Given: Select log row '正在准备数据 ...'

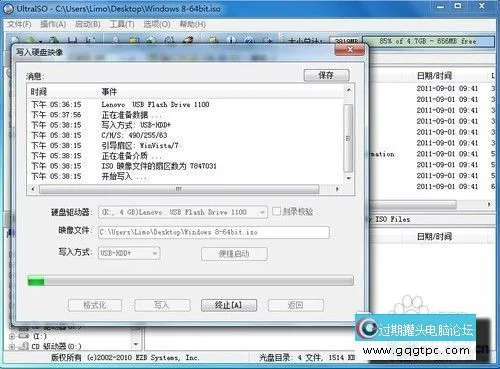Looking at the screenshot, I should [x=185, y=115].
